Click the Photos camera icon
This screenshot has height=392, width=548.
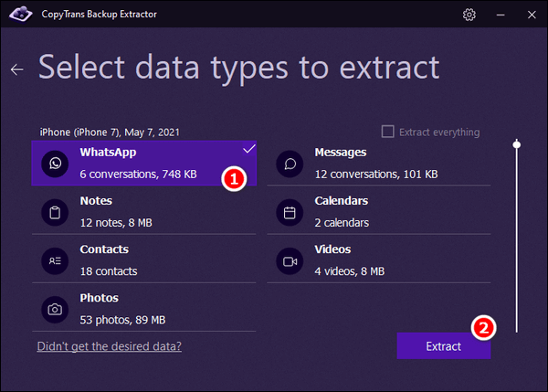coord(55,310)
